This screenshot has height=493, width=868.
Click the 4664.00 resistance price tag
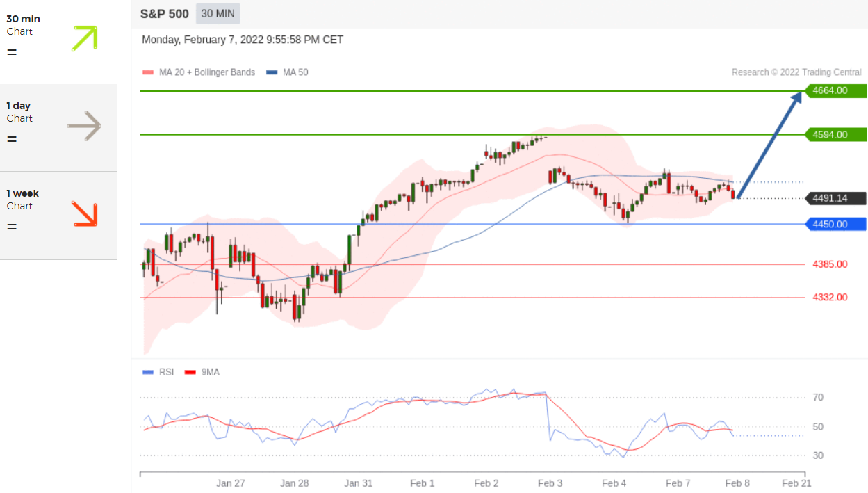[x=835, y=90]
